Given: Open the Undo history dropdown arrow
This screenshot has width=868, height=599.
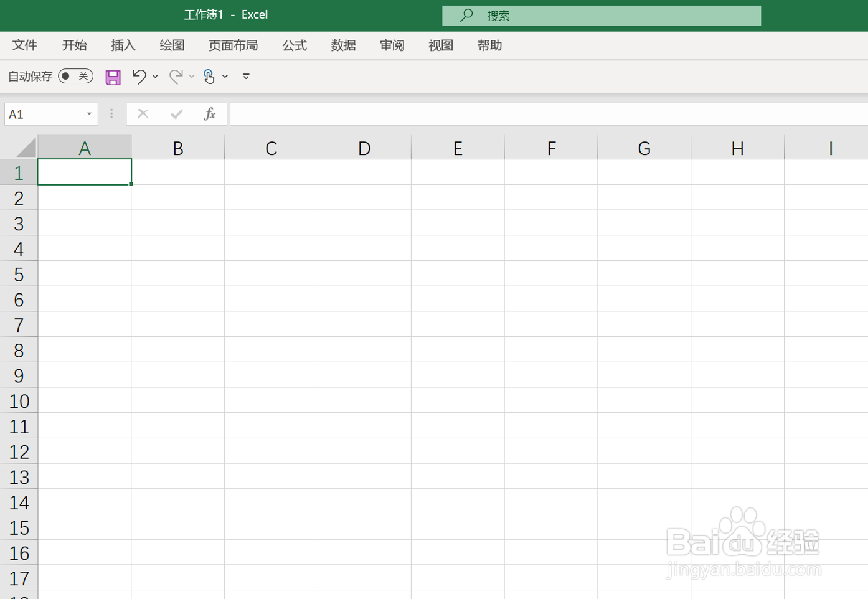Looking at the screenshot, I should coord(155,77).
